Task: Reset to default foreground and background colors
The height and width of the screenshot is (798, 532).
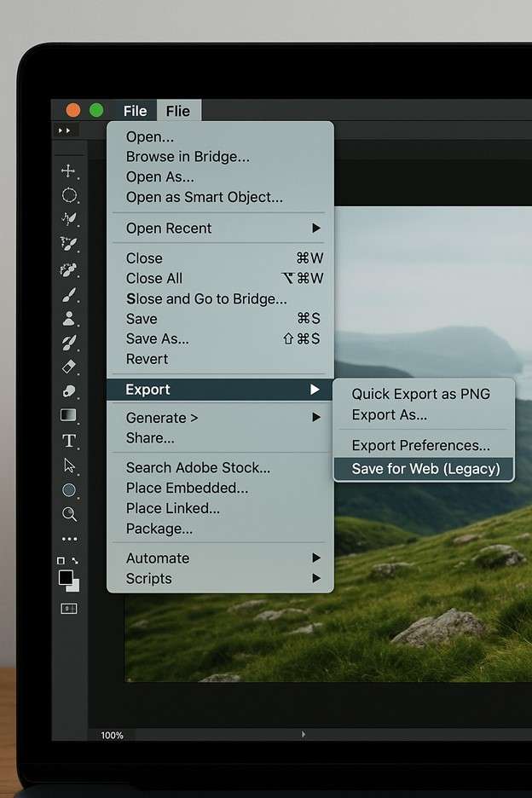Action: (x=61, y=560)
